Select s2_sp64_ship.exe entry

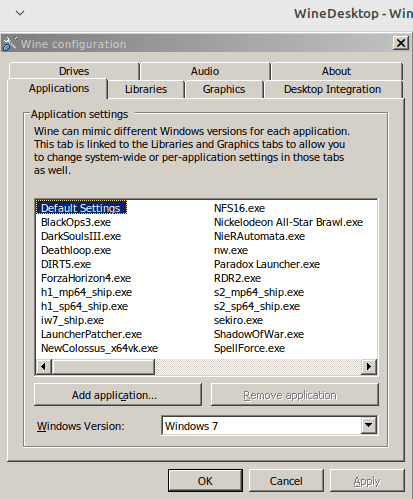tap(257, 306)
